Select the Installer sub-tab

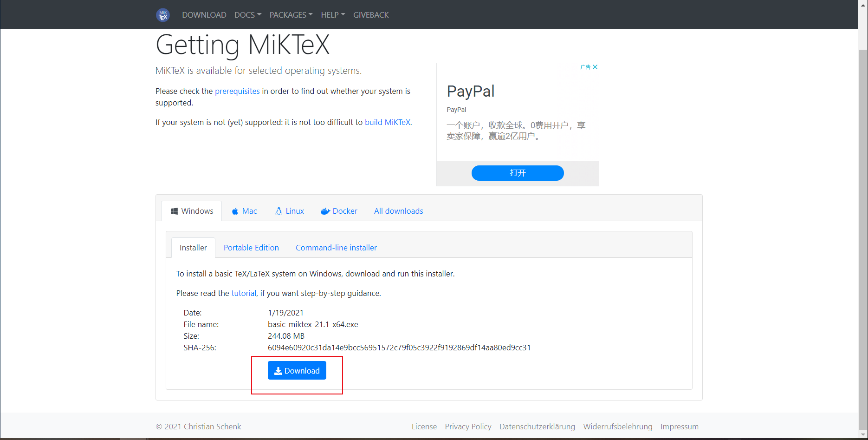tap(193, 248)
